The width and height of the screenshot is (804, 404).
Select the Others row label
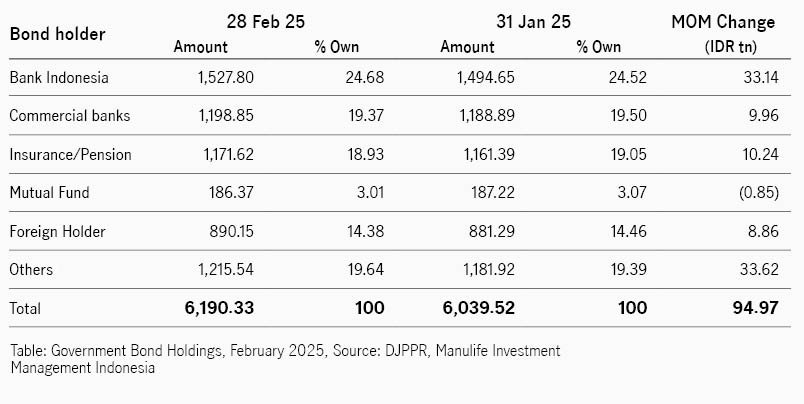[31, 270]
